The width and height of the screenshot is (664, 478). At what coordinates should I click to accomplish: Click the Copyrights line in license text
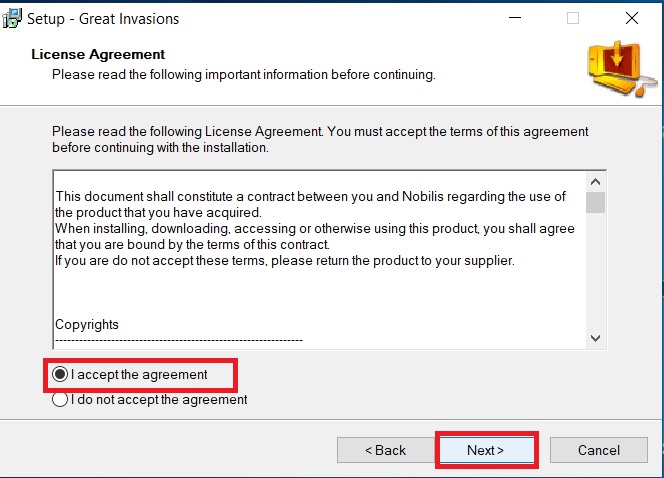click(87, 324)
